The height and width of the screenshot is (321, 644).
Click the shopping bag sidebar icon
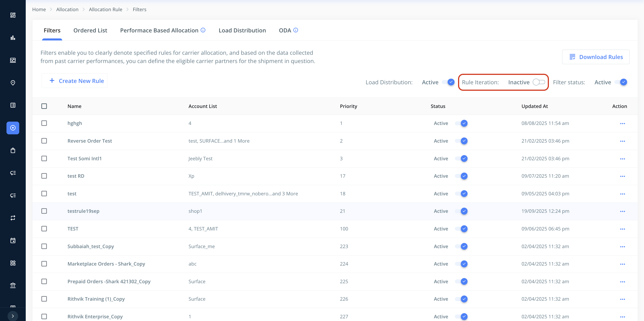click(13, 150)
